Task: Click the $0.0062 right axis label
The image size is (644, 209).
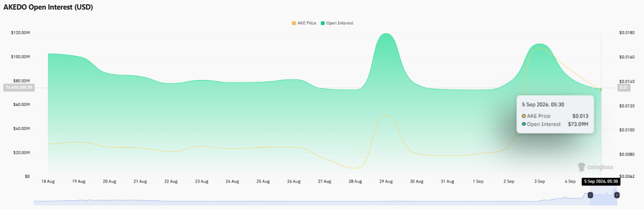Action: pos(627,177)
